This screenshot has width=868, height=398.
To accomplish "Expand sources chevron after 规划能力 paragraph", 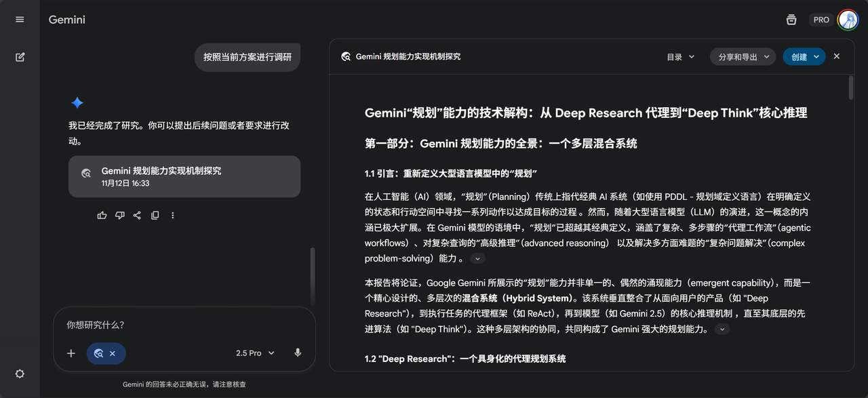I will [x=722, y=330].
